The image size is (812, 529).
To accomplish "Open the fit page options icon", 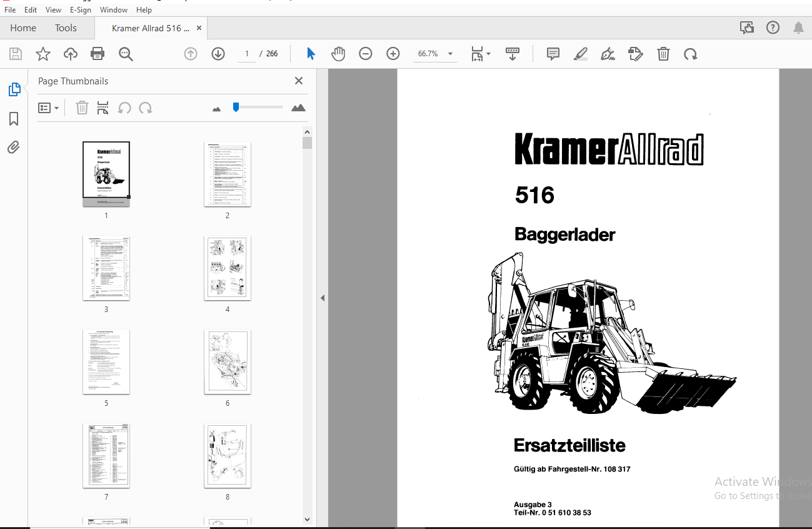I will [x=481, y=54].
